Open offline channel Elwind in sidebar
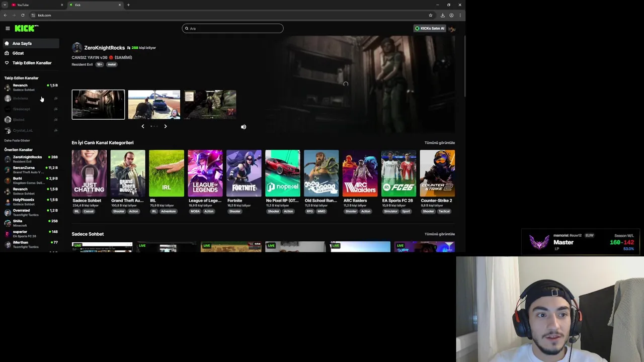This screenshot has height=362, width=644. 30,120
